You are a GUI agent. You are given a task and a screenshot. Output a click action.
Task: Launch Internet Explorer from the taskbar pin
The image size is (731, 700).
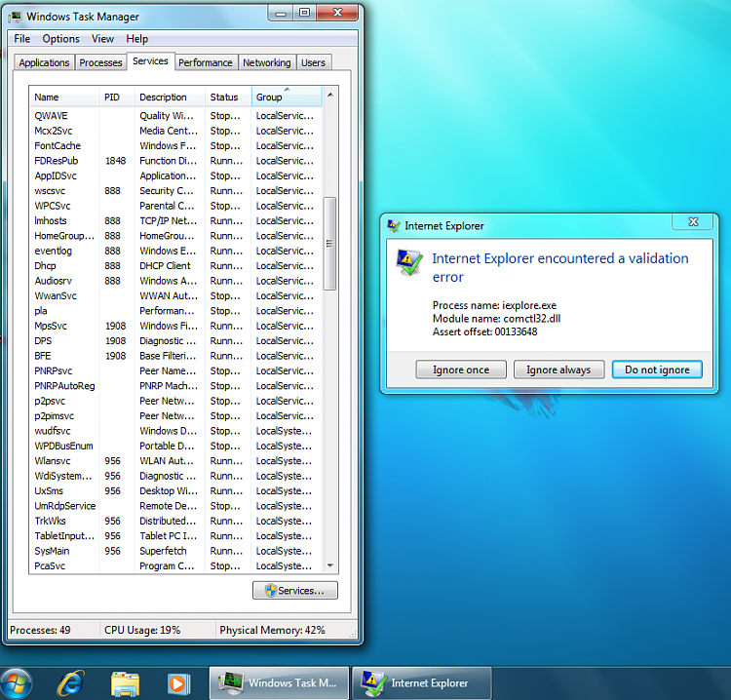[x=70, y=683]
